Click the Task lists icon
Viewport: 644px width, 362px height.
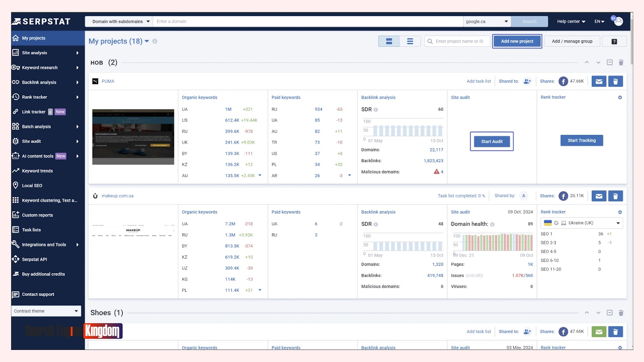pos(16,230)
